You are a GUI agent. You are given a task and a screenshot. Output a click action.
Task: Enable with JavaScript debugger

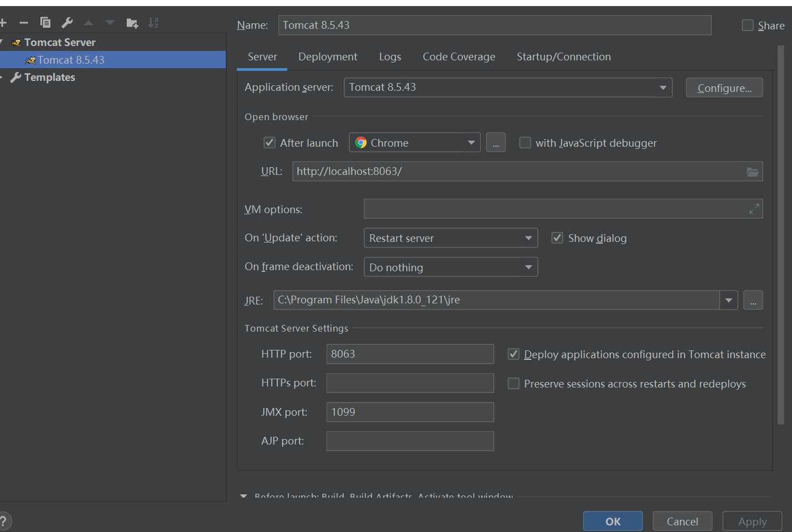525,143
